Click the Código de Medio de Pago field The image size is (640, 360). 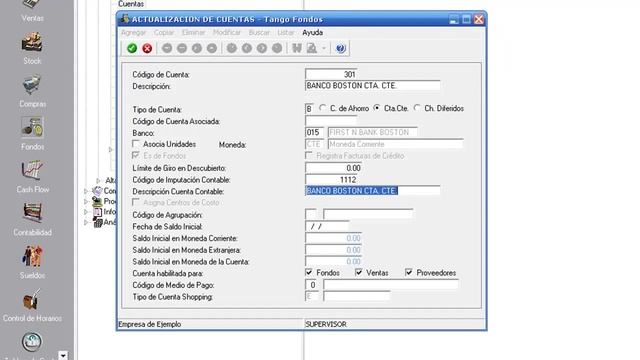(x=312, y=284)
